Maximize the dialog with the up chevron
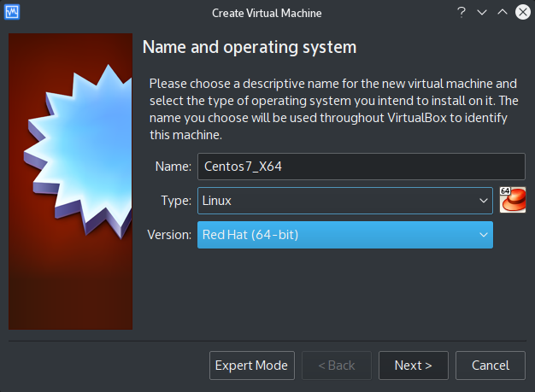This screenshot has height=392, width=535. pos(503,12)
